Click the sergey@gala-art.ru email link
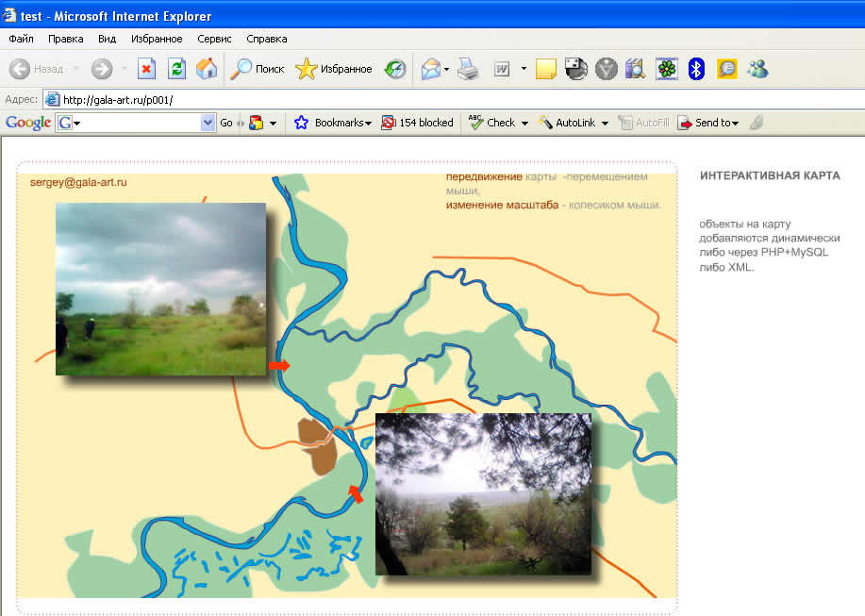Viewport: 865px width, 616px height. coord(78,182)
